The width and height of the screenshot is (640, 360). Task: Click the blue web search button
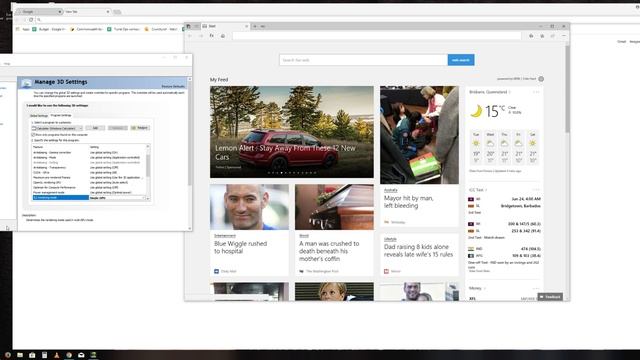461,60
